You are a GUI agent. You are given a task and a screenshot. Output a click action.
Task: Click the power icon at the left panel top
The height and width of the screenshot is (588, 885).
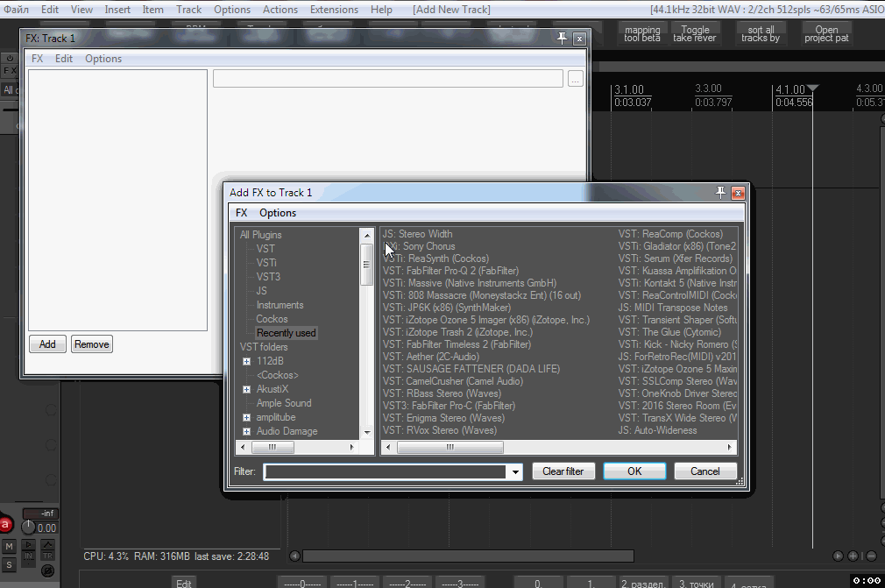coord(10,58)
